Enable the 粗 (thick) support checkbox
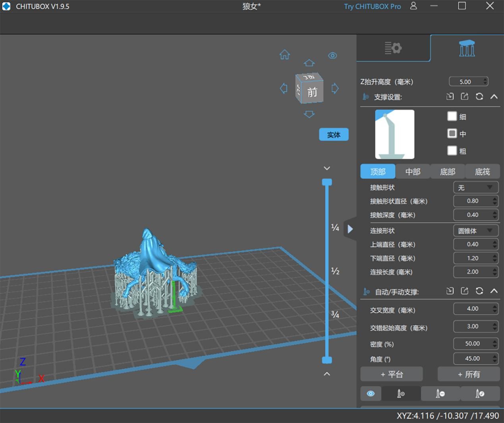 tap(452, 151)
